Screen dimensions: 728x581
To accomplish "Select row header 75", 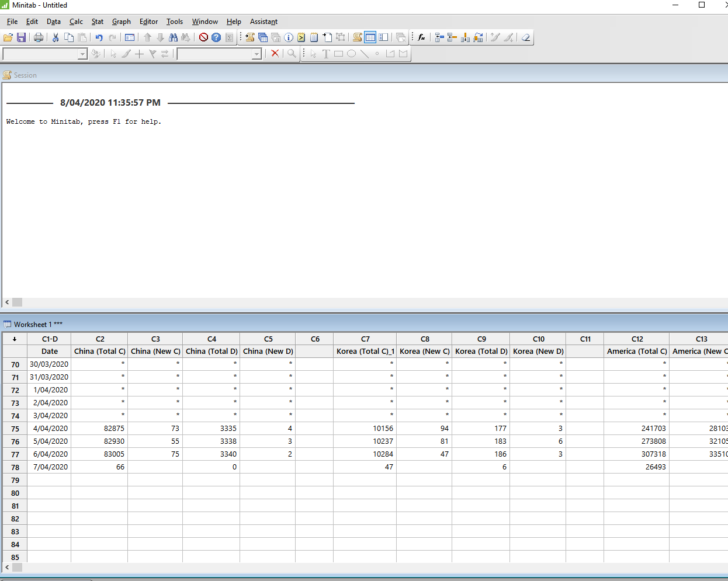I will tap(15, 429).
